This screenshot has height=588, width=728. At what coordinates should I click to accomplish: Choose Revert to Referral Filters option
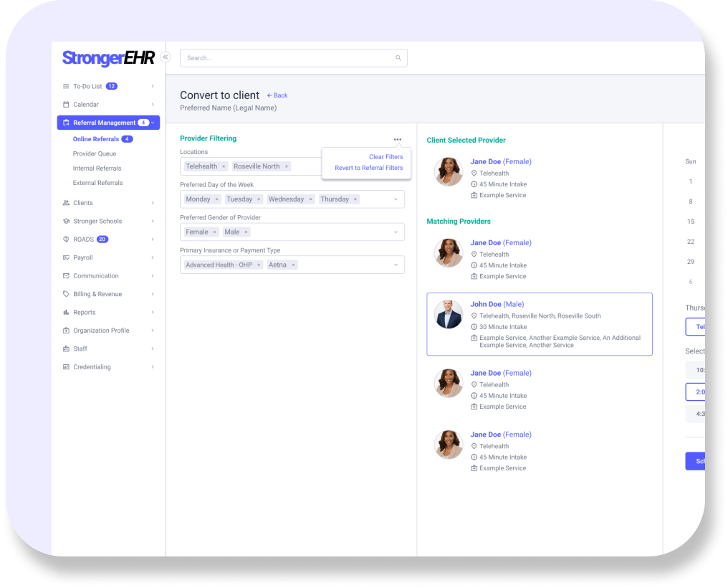coord(368,168)
